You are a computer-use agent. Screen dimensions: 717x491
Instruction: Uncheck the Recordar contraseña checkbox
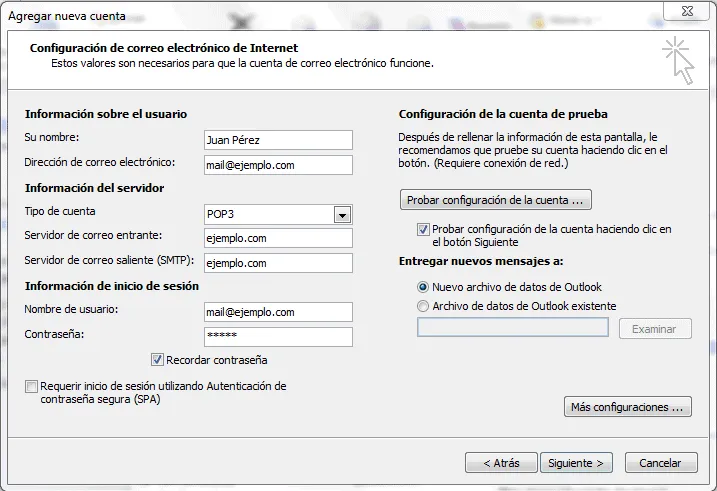click(157, 360)
